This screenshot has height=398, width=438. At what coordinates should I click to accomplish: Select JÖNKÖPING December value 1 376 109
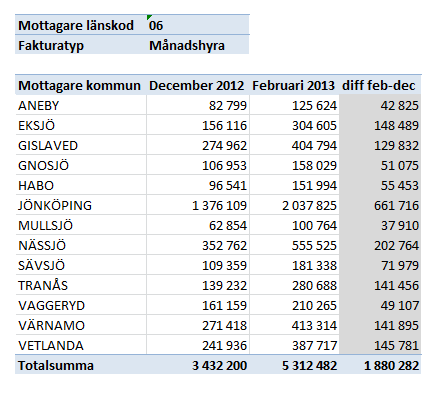[219, 206]
